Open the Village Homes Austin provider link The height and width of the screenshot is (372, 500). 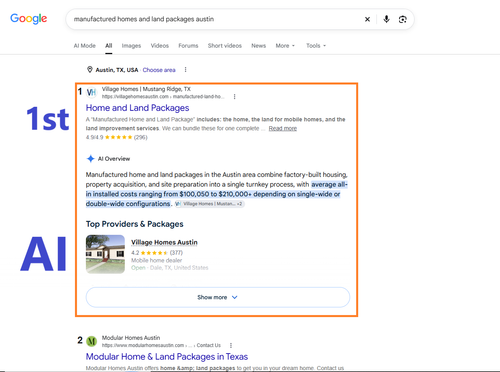coord(164,242)
